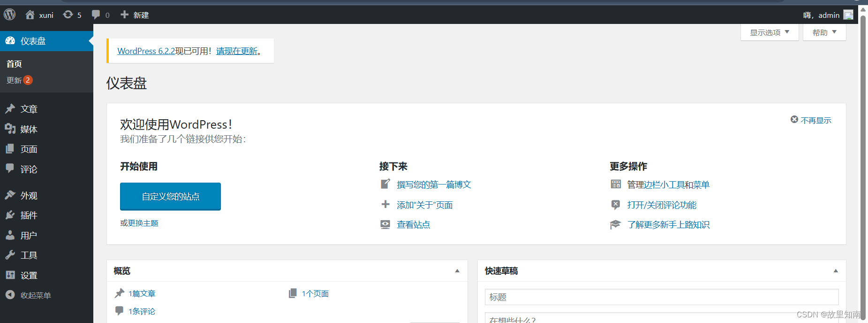Click the 工具 wrench icon in sidebar
The width and height of the screenshot is (868, 323).
tap(10, 255)
